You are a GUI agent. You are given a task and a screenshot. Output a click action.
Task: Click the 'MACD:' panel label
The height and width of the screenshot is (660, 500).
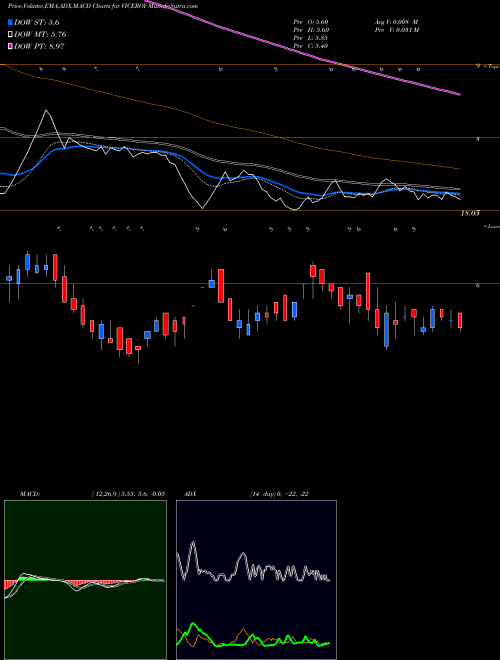(30, 494)
